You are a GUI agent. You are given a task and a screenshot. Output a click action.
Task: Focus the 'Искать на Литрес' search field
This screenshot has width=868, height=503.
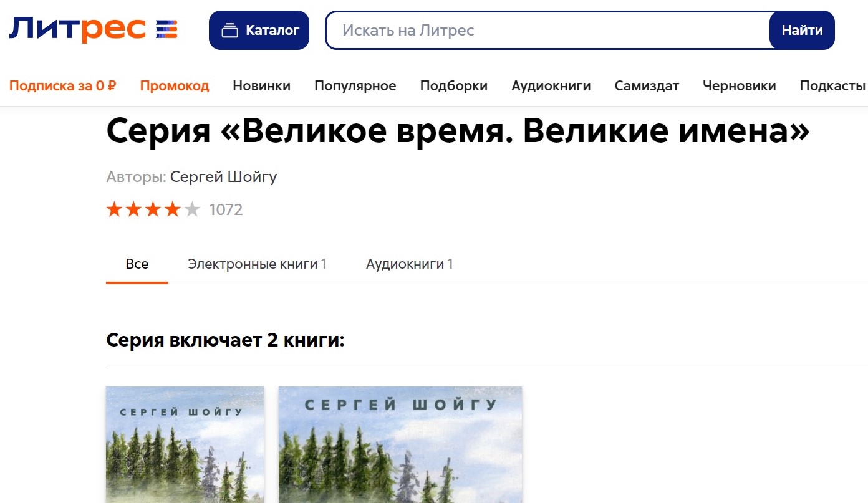(x=547, y=30)
